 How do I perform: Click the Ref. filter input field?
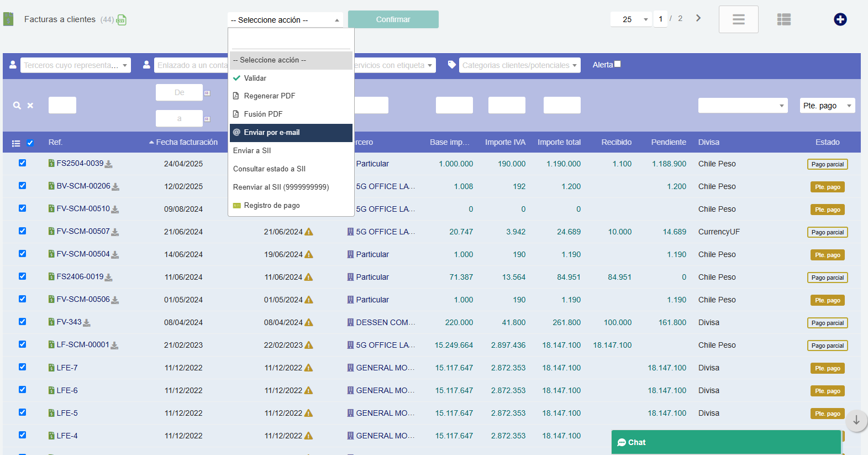pos(62,105)
